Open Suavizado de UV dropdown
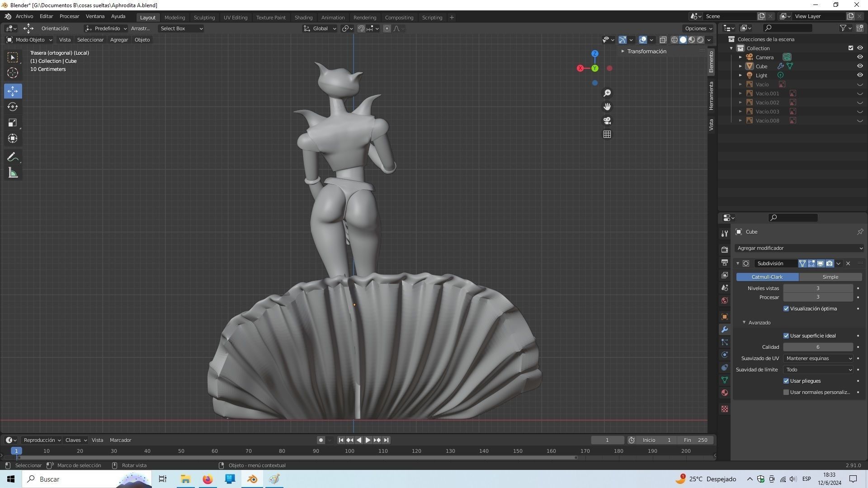The width and height of the screenshot is (868, 488). coord(818,358)
